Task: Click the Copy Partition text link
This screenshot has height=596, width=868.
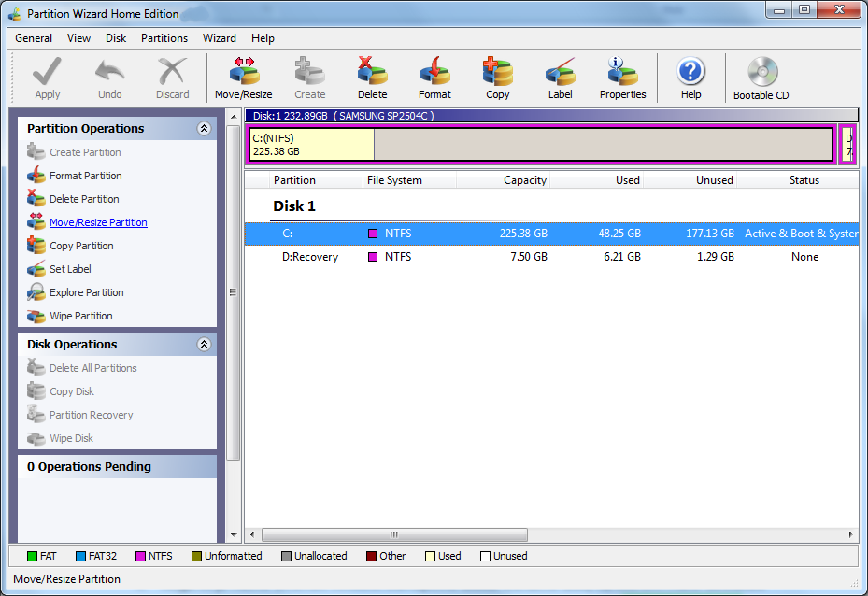Action: [x=81, y=246]
